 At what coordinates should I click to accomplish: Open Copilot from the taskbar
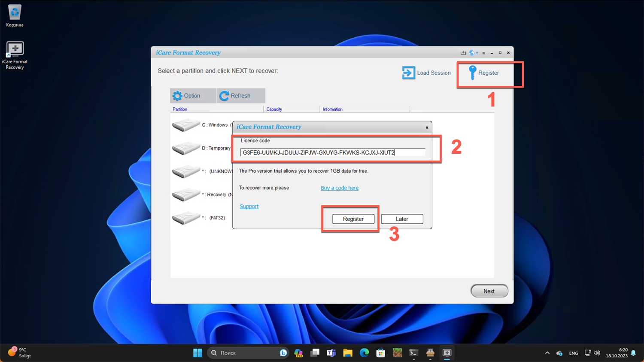298,353
